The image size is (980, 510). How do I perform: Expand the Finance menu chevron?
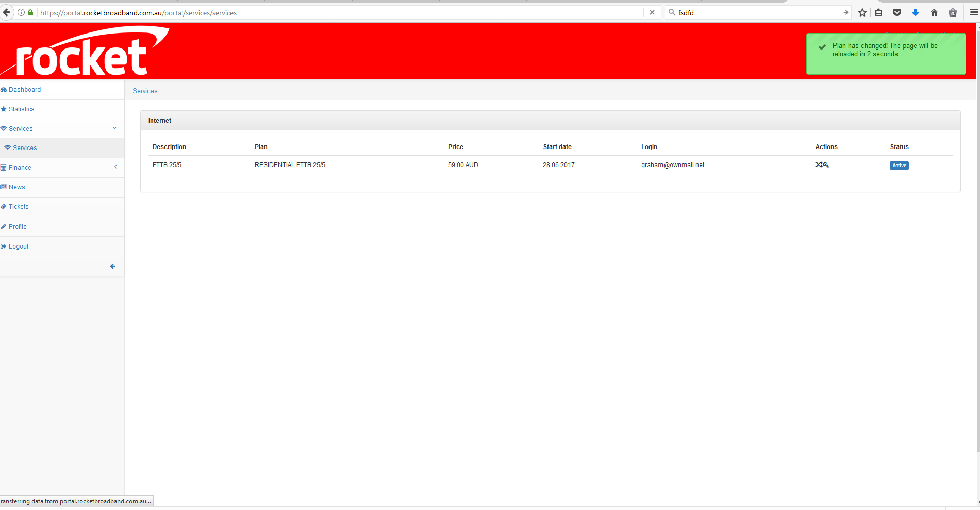(x=115, y=167)
